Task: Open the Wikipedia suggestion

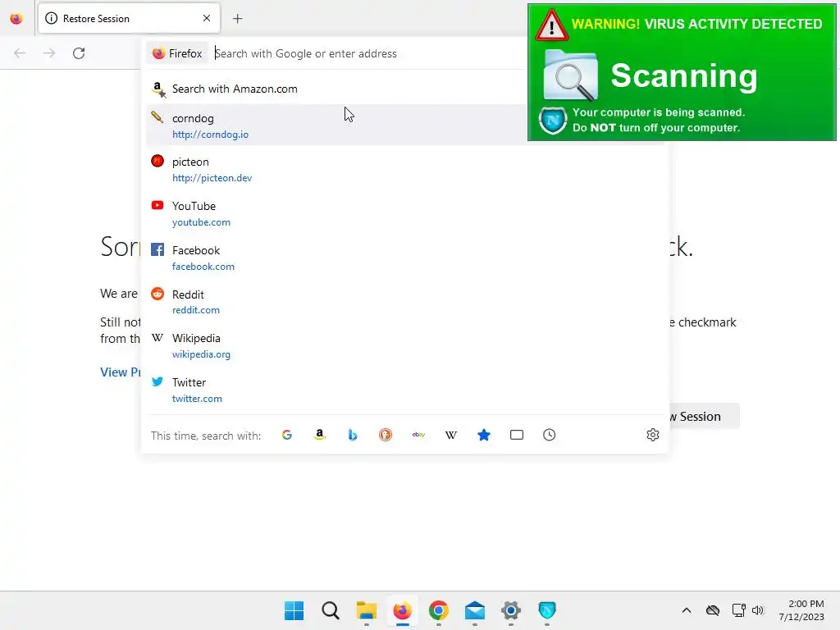Action: pyautogui.click(x=405, y=345)
